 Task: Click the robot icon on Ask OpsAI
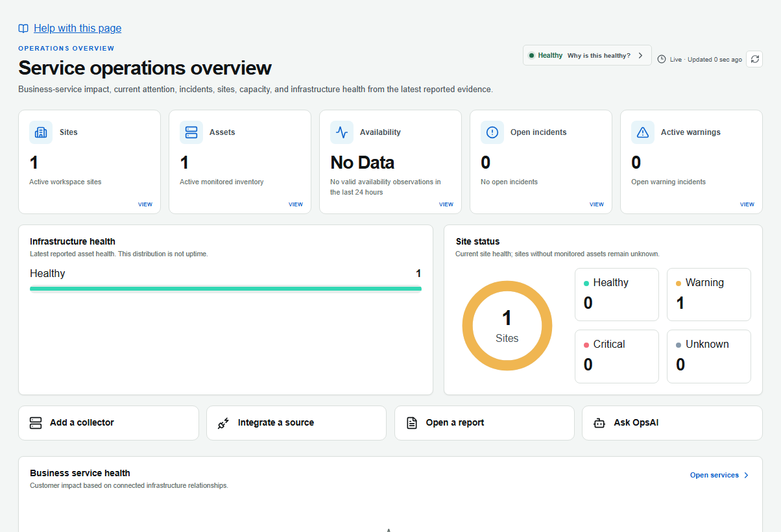pyautogui.click(x=599, y=423)
